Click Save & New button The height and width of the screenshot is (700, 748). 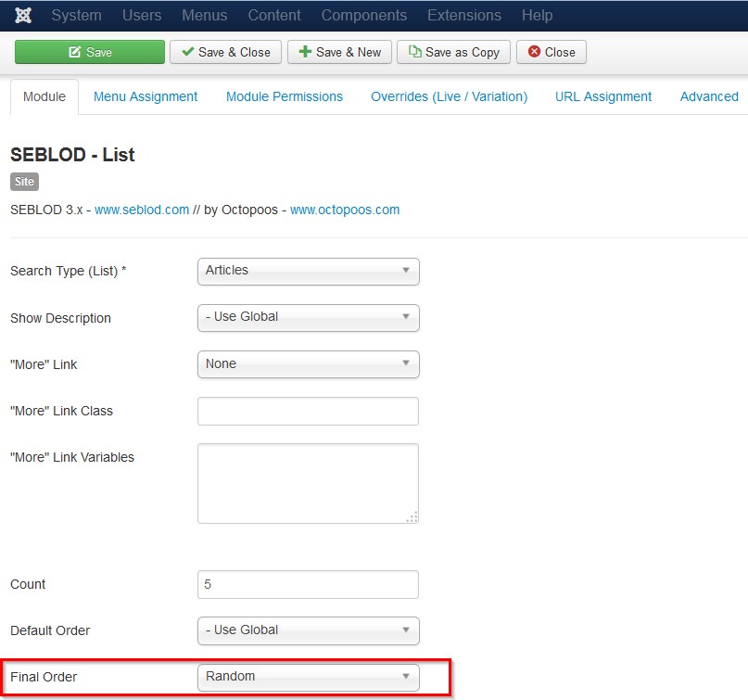(x=339, y=52)
